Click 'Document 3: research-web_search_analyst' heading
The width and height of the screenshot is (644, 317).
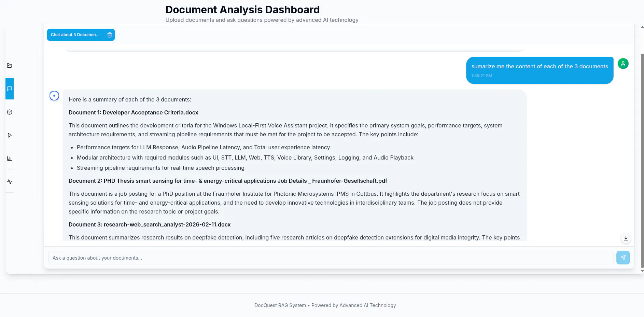tap(150, 224)
